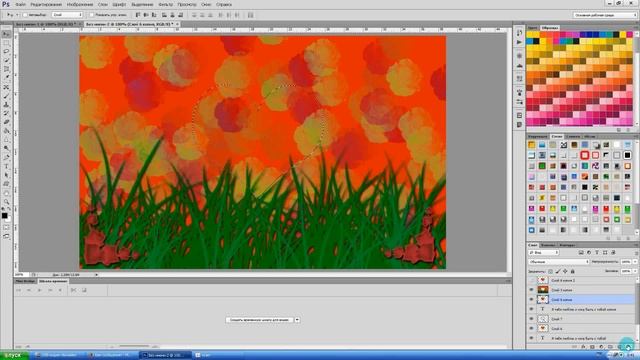Show hidden layer Слой 6 копия 2

coord(531,280)
